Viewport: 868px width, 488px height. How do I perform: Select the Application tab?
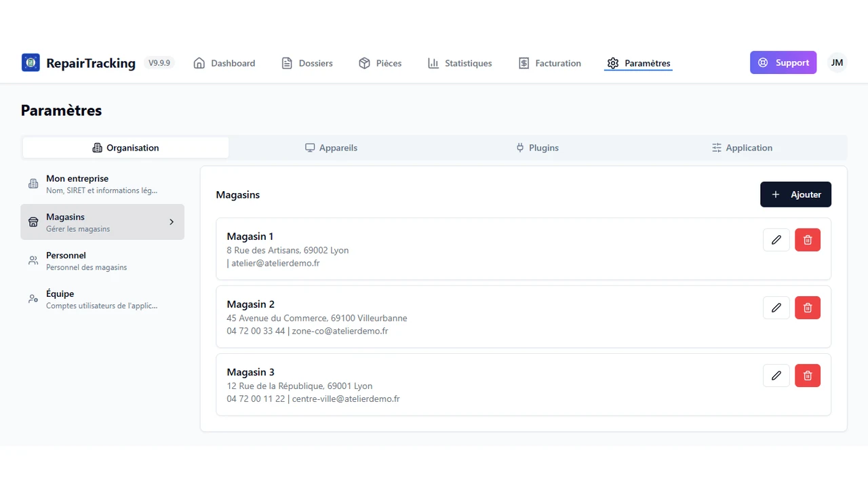point(743,148)
